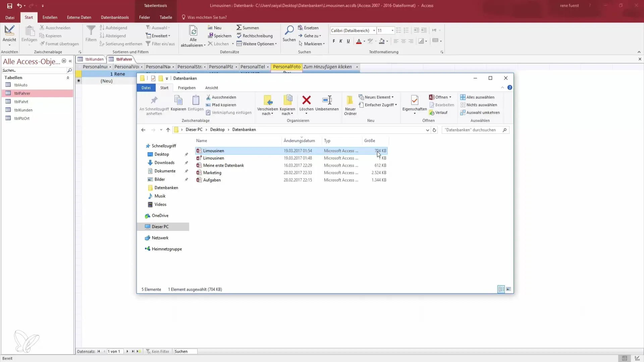Image resolution: width=644 pixels, height=362 pixels.
Task: Toggle bold F formatting button
Action: click(x=334, y=41)
